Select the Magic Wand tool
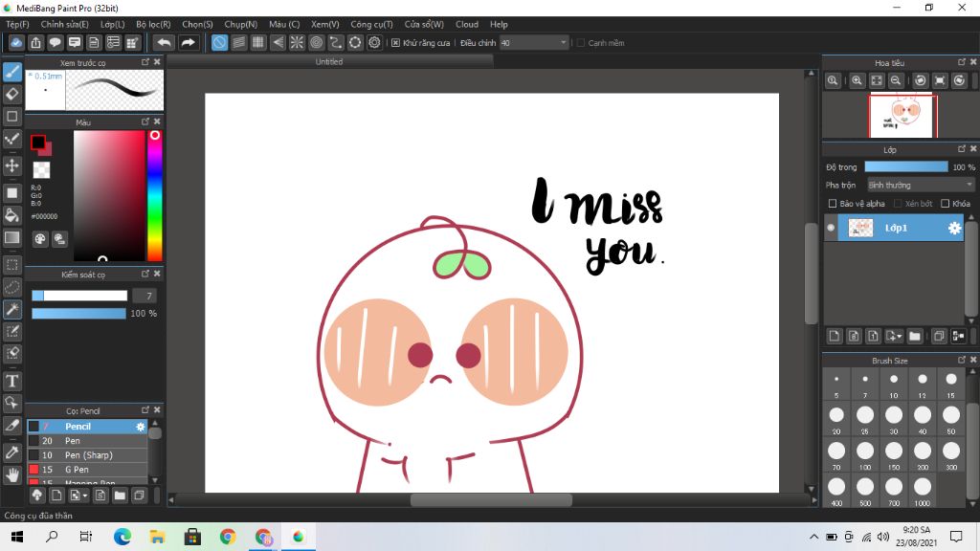 pyautogui.click(x=11, y=309)
